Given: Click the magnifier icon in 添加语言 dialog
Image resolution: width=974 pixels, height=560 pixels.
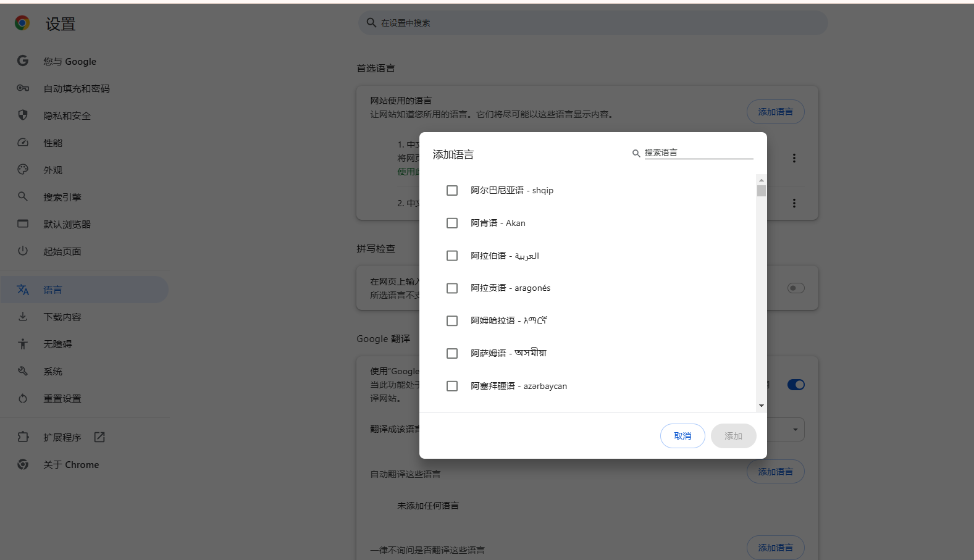Looking at the screenshot, I should (x=636, y=153).
